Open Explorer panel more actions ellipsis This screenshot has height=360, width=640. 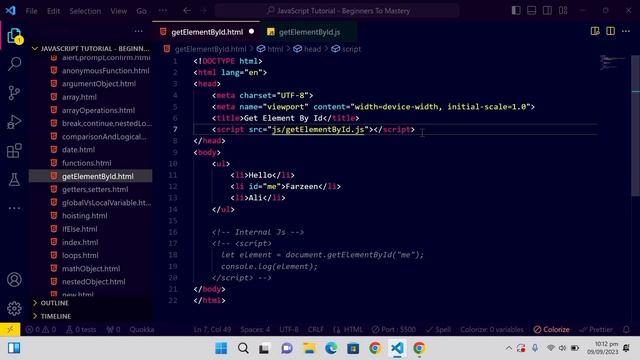pos(139,31)
